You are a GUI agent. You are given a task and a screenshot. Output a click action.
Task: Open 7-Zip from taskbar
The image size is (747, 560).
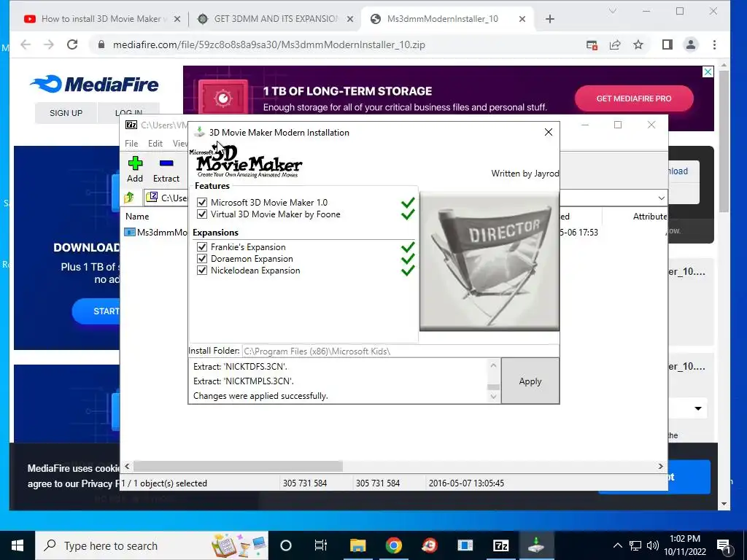(x=500, y=545)
